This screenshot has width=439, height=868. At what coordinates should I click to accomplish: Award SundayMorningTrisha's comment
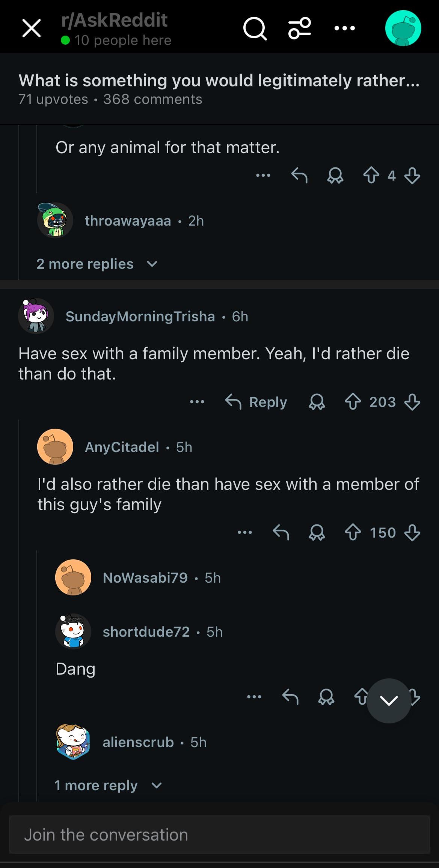tap(317, 402)
